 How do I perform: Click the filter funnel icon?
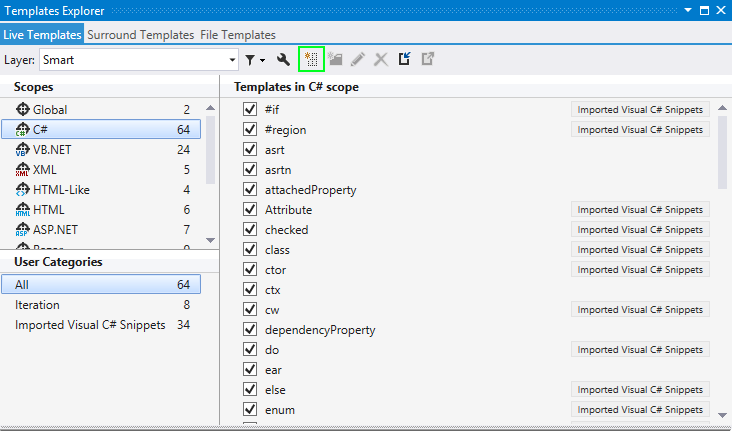[251, 60]
